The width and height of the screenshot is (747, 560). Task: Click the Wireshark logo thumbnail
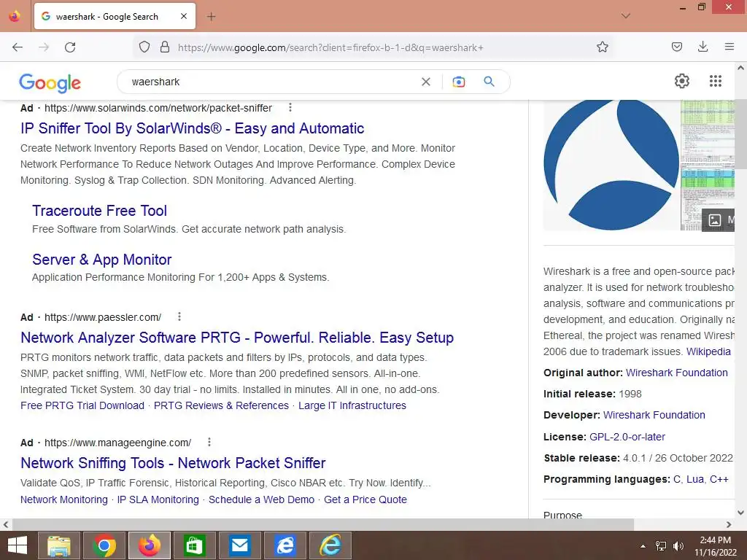611,166
